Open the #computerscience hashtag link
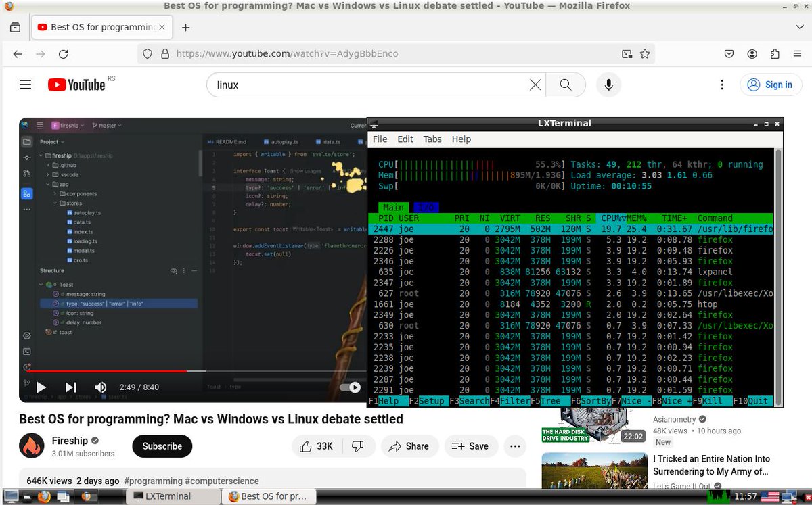Image resolution: width=812 pixels, height=505 pixels. click(x=222, y=481)
